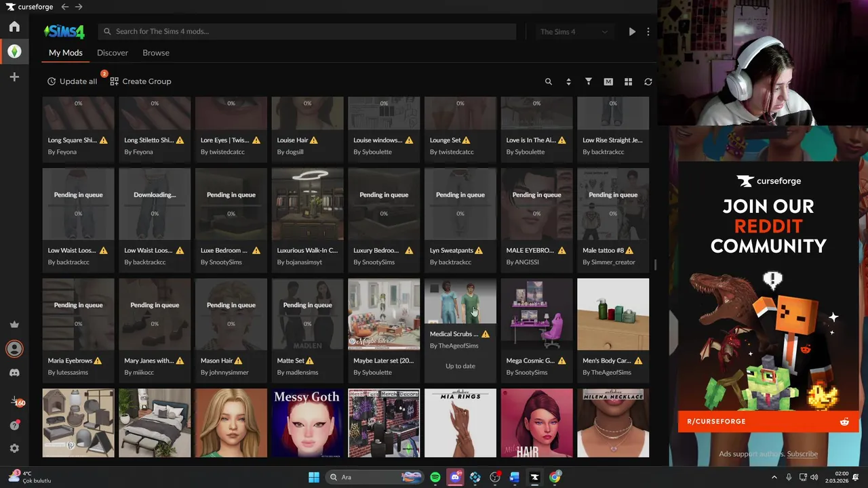Open the CurseForge home icon
868x488 pixels.
pyautogui.click(x=14, y=26)
